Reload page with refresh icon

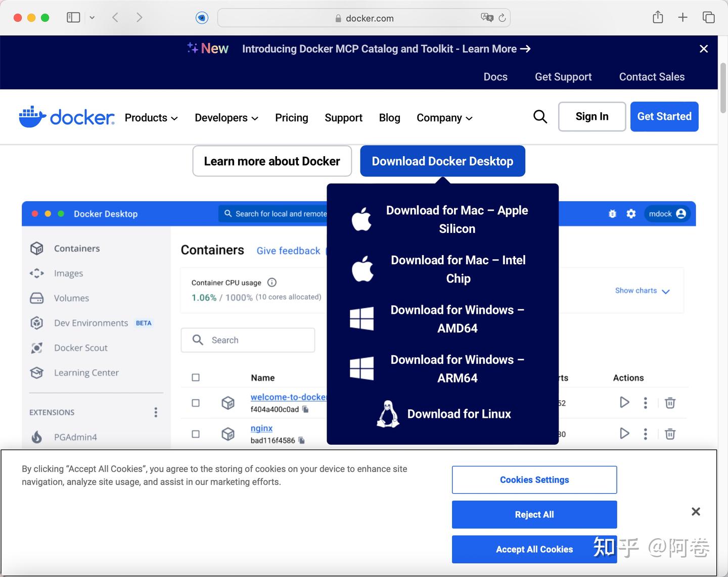(x=502, y=18)
